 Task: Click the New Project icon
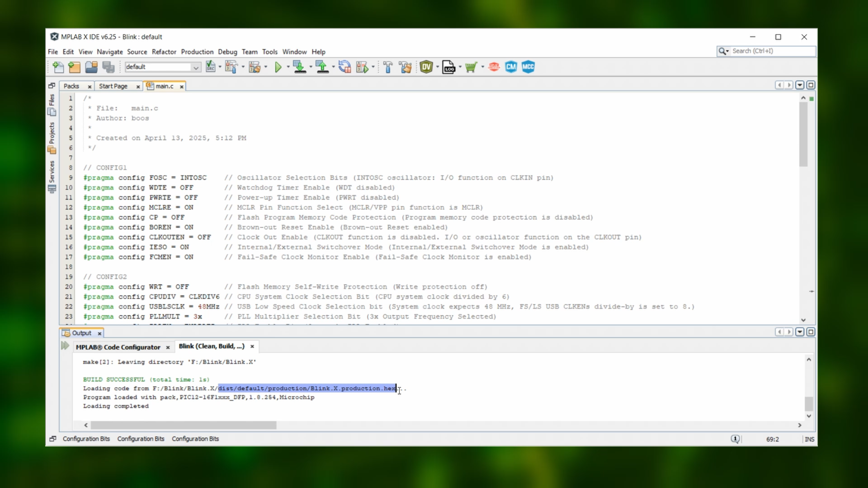[74, 67]
